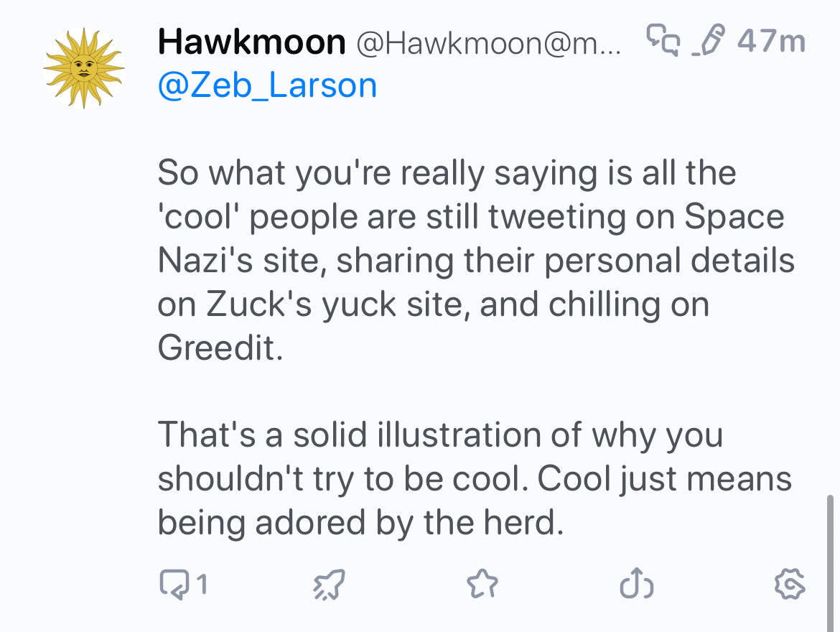Reply to Hawkmoon's post via speech-bubble icon
The height and width of the screenshot is (632, 840).
[173, 585]
